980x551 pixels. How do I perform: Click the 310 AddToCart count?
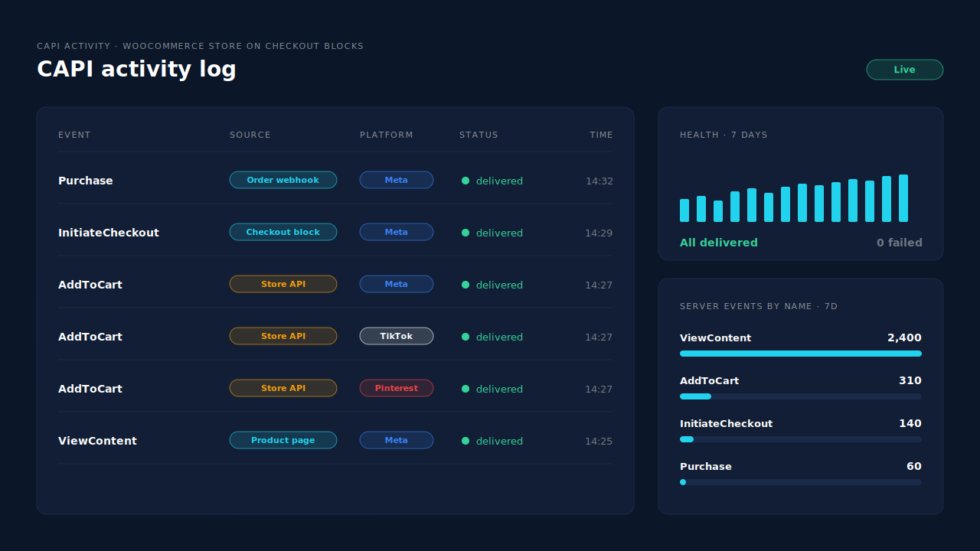pyautogui.click(x=910, y=380)
